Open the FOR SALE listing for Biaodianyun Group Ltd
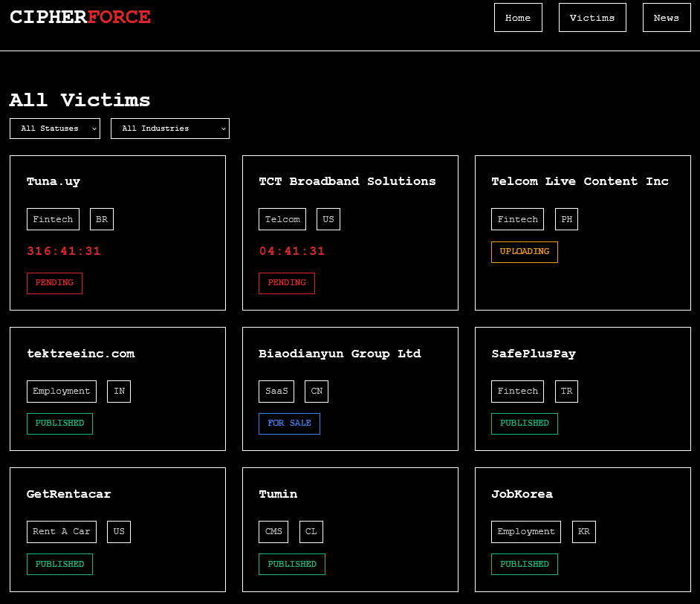The width and height of the screenshot is (700, 604). click(289, 423)
